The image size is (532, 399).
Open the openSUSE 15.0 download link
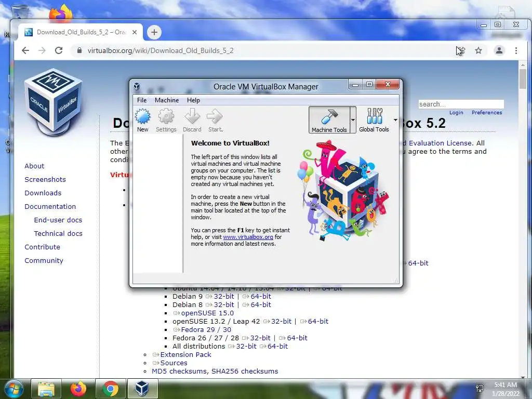tap(207, 313)
